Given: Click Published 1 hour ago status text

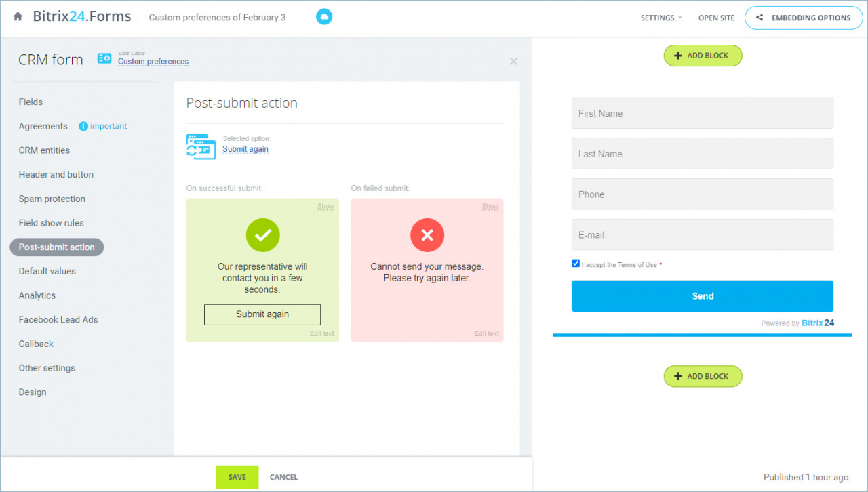Looking at the screenshot, I should [806, 477].
